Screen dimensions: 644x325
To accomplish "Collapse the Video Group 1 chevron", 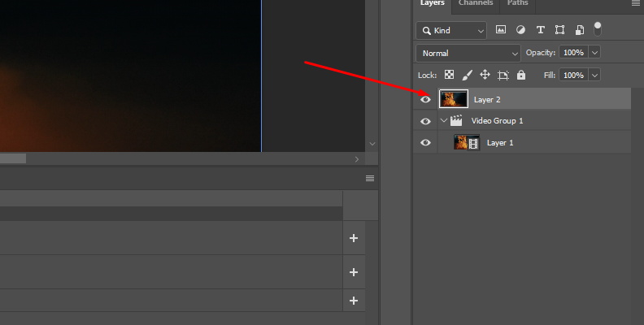I will [444, 121].
